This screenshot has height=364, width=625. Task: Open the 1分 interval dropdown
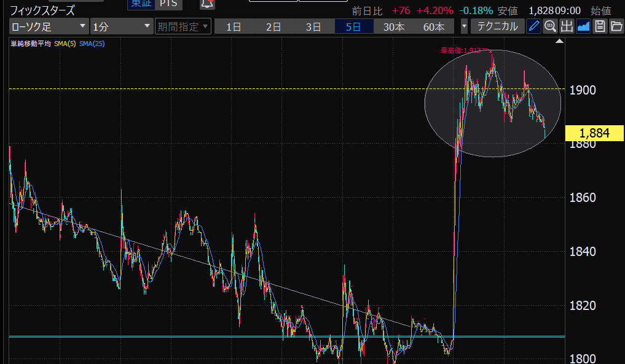121,26
